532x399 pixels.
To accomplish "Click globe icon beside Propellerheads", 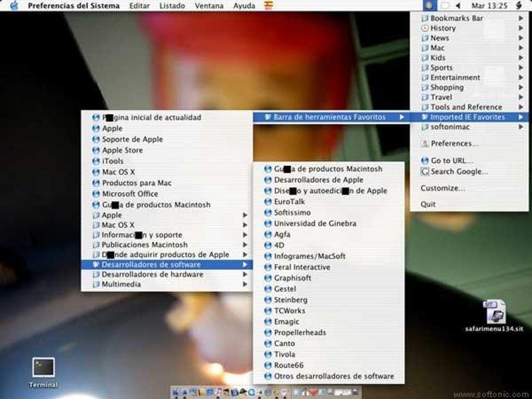I will pyautogui.click(x=268, y=333).
